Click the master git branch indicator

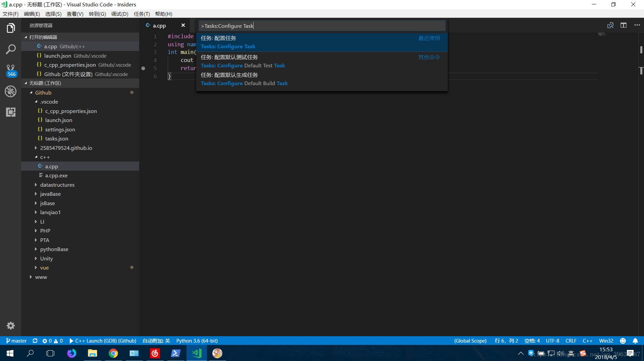(16, 341)
